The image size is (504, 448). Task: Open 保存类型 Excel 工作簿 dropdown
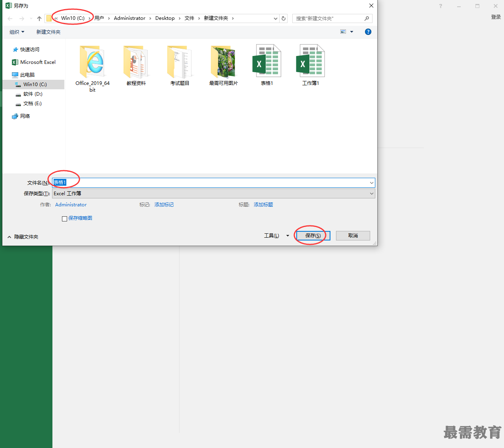click(214, 194)
